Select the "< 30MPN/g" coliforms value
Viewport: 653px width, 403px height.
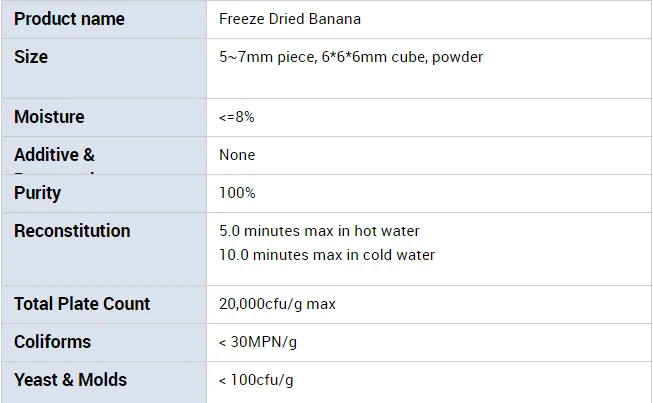[x=259, y=342]
